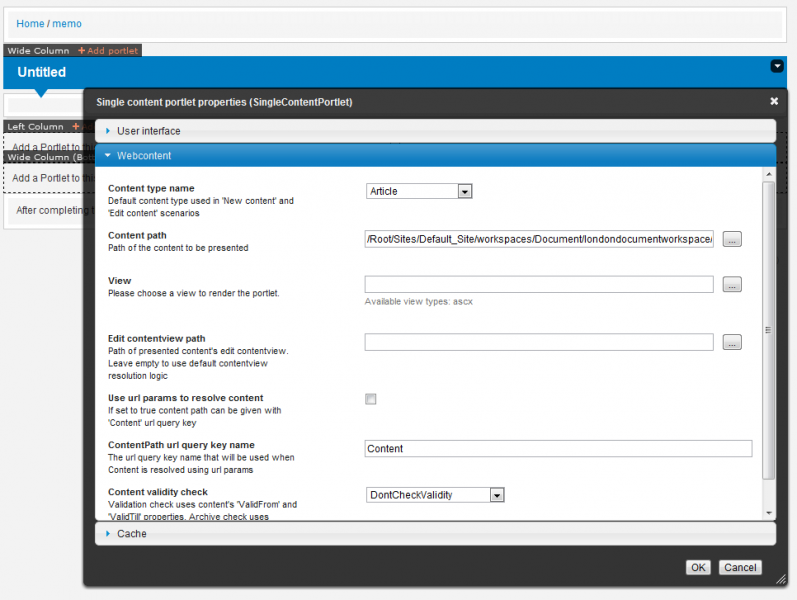This screenshot has height=600, width=797.
Task: Expand the Cache section
Action: 435,533
